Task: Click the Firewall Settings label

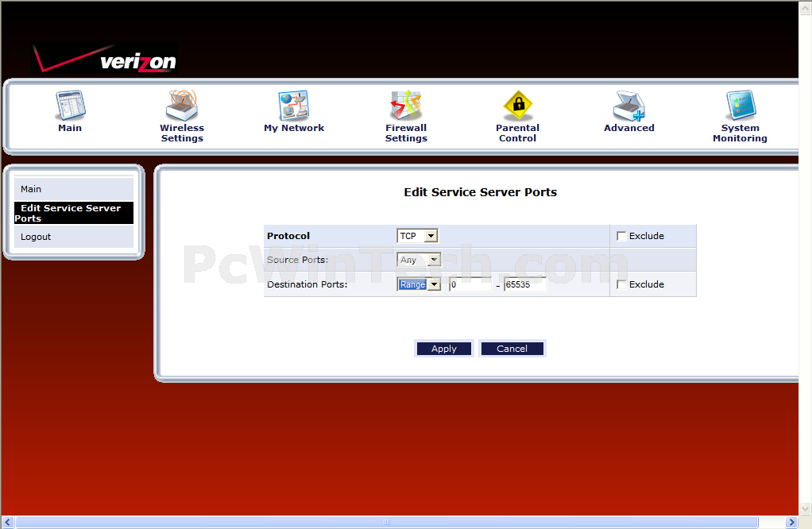Action: click(406, 133)
